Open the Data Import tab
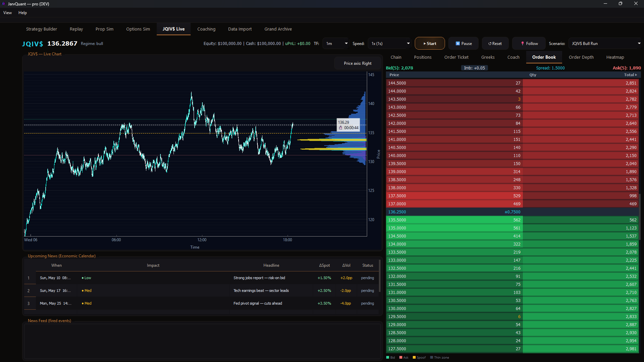 (240, 29)
